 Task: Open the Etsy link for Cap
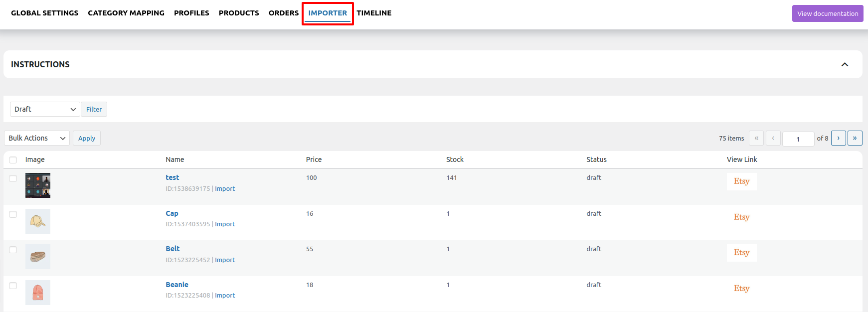(741, 217)
